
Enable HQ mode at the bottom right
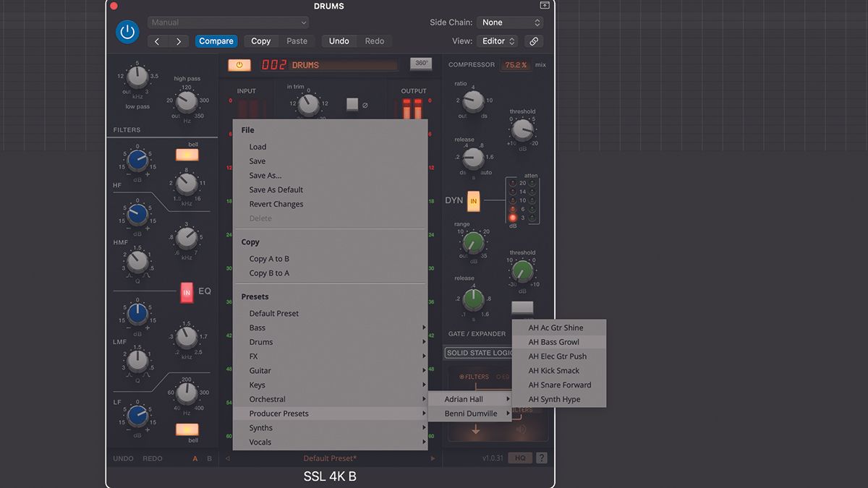(520, 457)
